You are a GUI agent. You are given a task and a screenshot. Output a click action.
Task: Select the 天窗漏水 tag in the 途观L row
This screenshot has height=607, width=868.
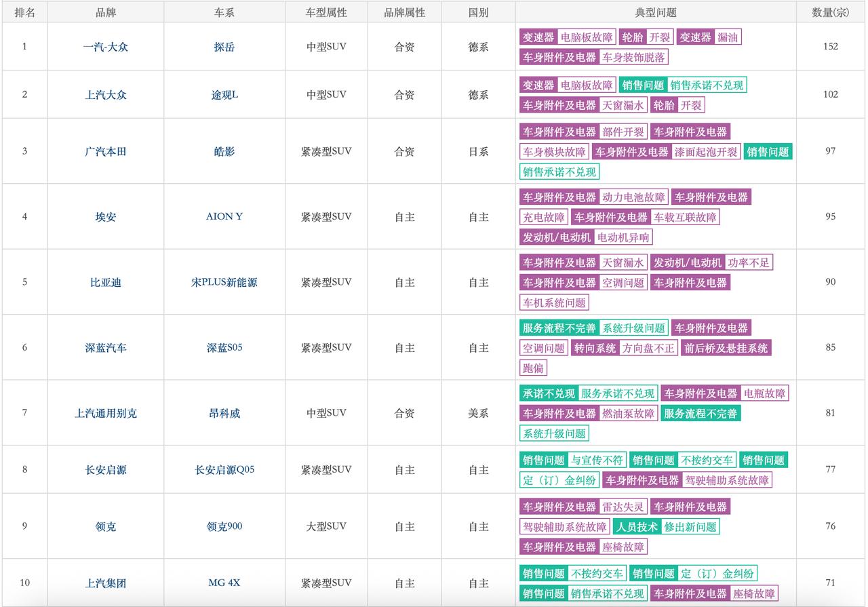coord(623,105)
